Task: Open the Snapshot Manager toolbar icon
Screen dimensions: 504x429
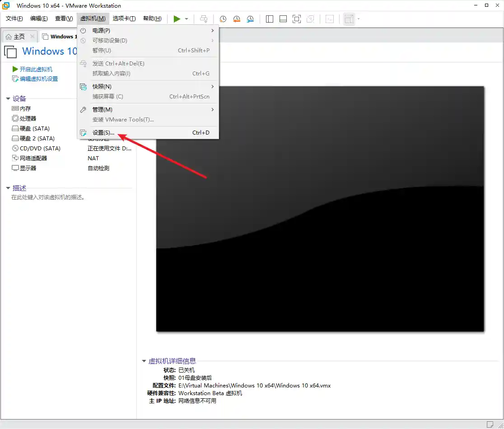Action: click(x=250, y=19)
